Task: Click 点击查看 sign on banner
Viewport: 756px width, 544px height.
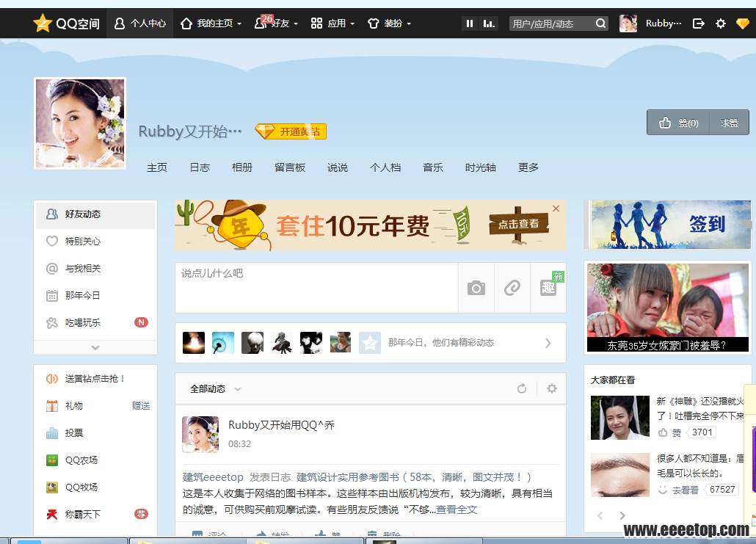Action: 519,224
